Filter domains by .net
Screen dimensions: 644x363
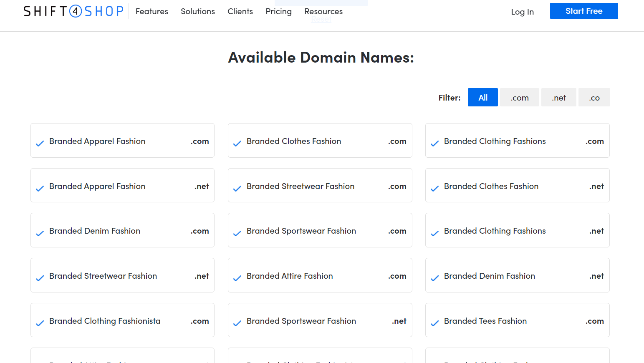click(559, 97)
